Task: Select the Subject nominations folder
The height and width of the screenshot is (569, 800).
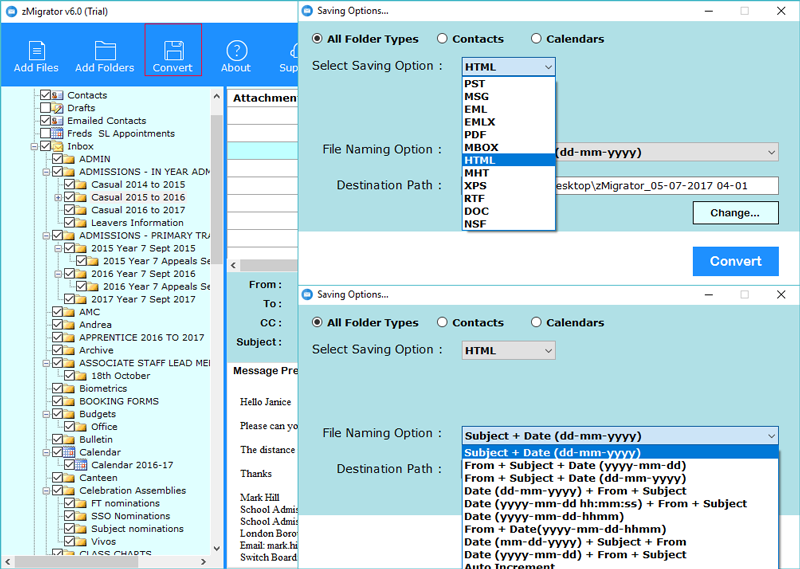Action: (x=137, y=529)
